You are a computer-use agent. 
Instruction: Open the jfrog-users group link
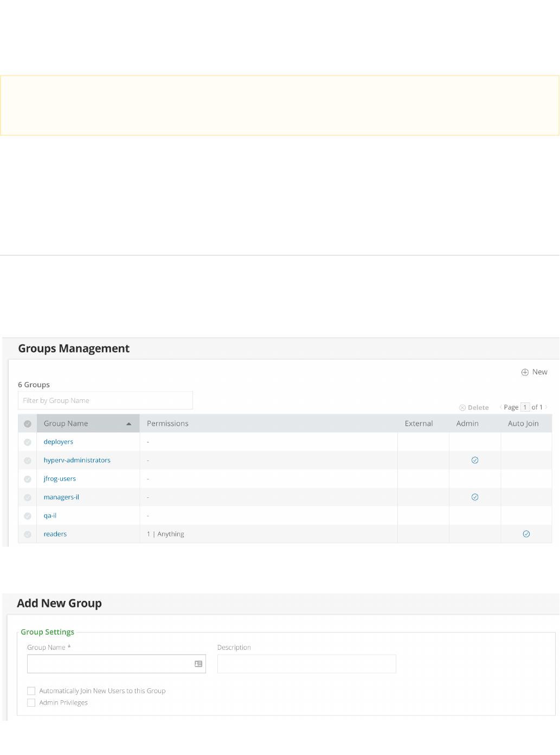point(60,479)
